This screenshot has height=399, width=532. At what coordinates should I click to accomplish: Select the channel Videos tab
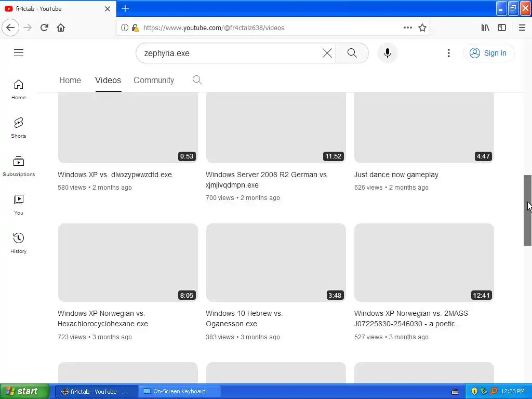coord(108,80)
